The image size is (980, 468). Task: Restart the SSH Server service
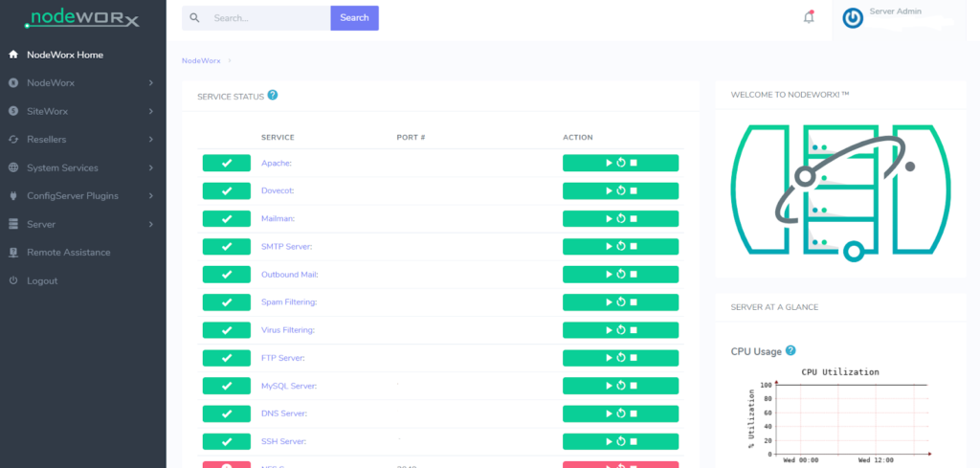(x=621, y=441)
